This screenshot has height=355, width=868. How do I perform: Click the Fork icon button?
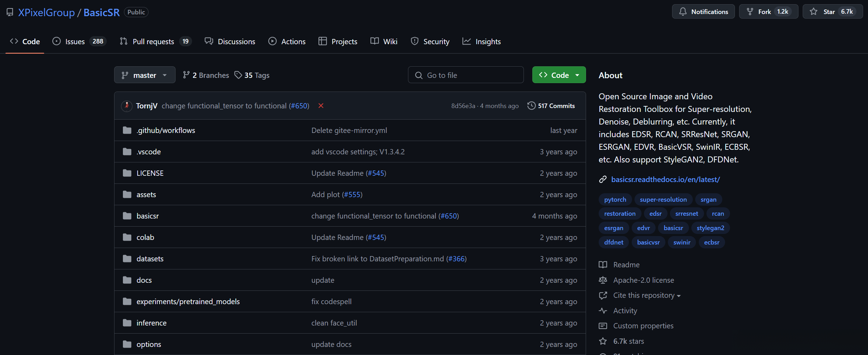750,12
